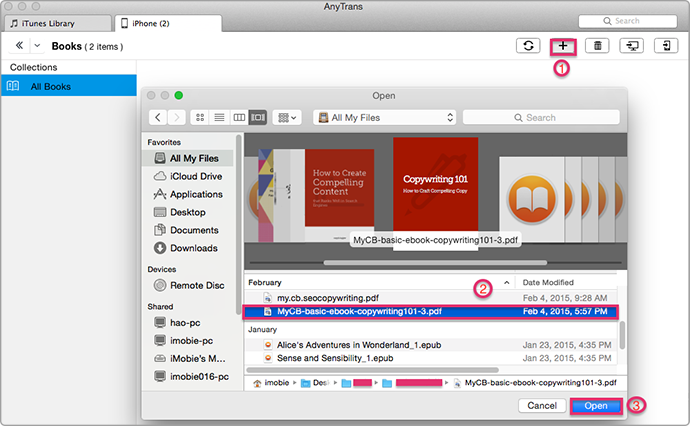Select MyCB-basic-ebook-copywriting101-3.pdf row

(431, 312)
